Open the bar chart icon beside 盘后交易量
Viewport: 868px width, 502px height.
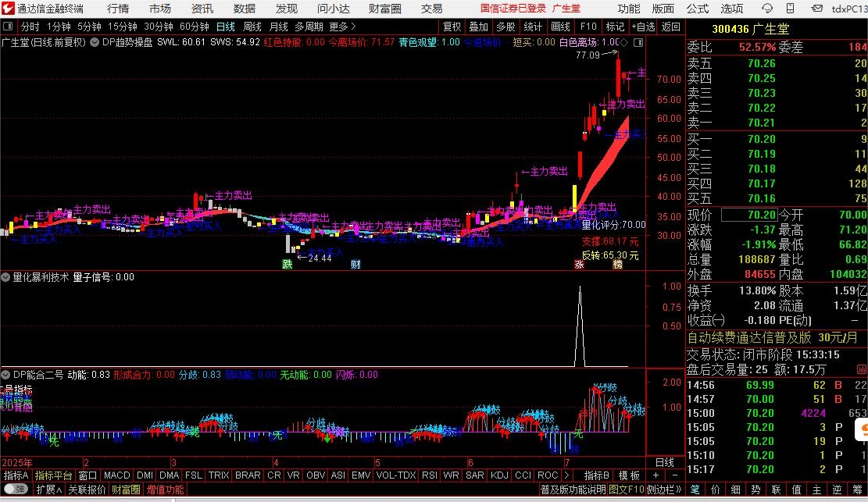[861, 369]
